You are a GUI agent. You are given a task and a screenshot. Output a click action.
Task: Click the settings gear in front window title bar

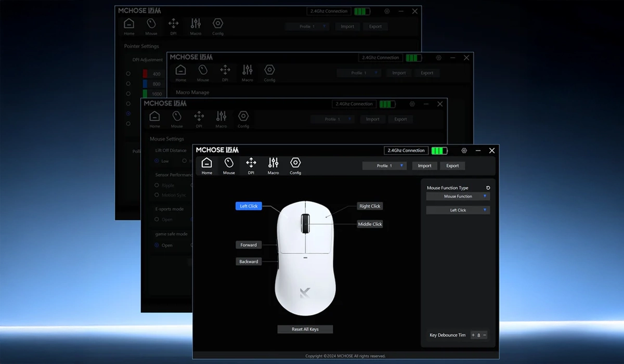pos(464,150)
